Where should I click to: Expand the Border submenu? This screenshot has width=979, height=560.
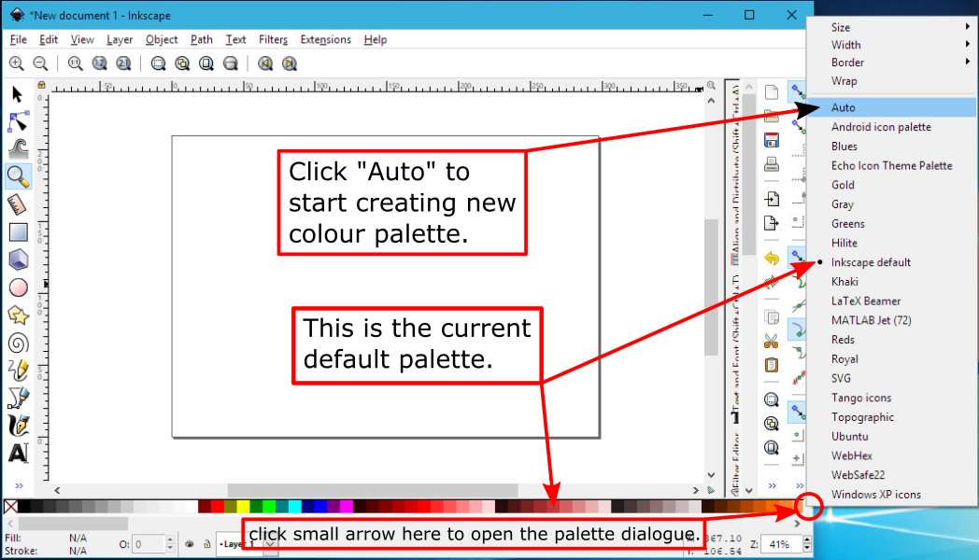(x=891, y=63)
